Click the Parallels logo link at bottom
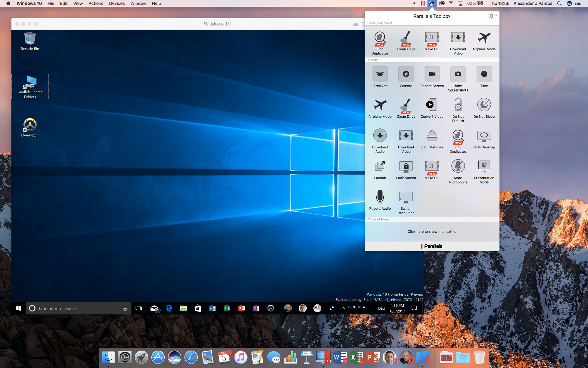 [x=432, y=246]
